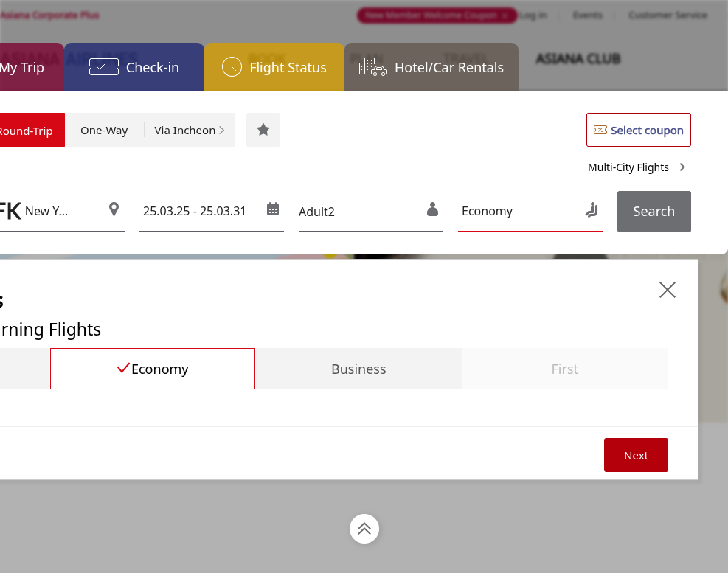Open the Flight Status tab
This screenshot has width=728, height=573.
(274, 67)
